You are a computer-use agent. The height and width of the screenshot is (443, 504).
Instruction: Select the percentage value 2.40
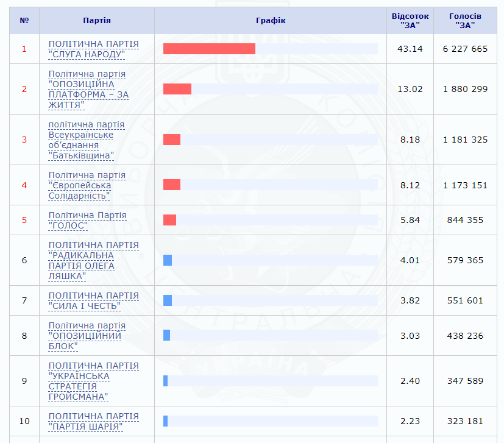point(410,381)
